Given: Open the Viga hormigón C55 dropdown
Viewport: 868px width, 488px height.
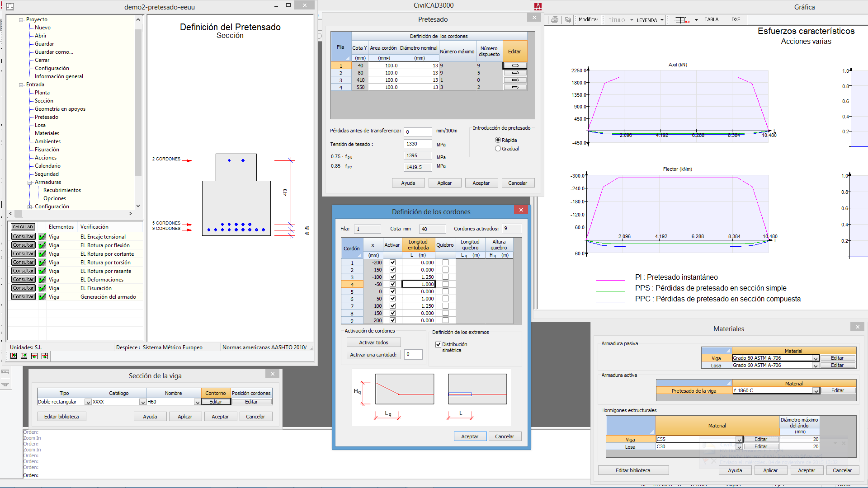Looking at the screenshot, I should click(x=739, y=440).
